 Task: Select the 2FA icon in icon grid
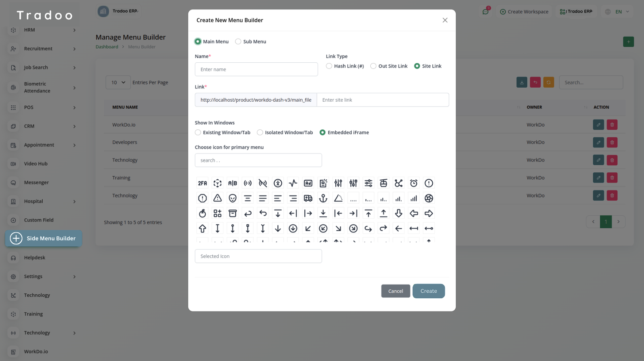tap(202, 183)
